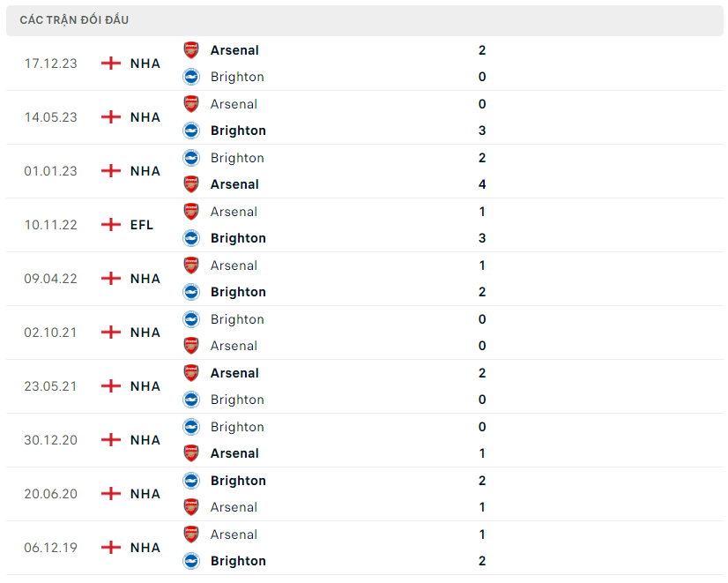Open the 'Các trận đối đầu' header

coord(74,19)
